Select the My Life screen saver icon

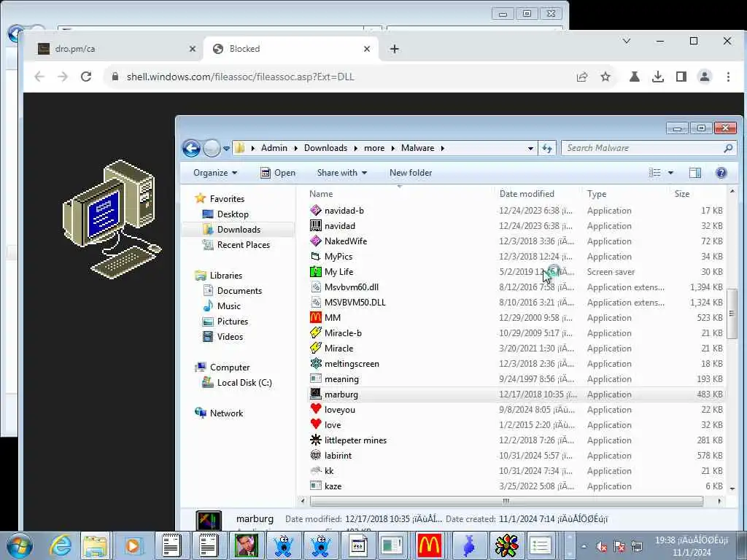point(315,271)
